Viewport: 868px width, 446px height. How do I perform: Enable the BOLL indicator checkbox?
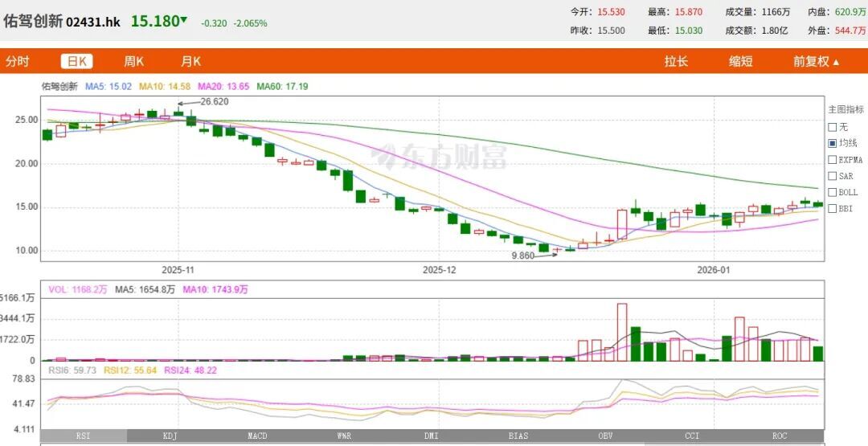click(x=832, y=193)
